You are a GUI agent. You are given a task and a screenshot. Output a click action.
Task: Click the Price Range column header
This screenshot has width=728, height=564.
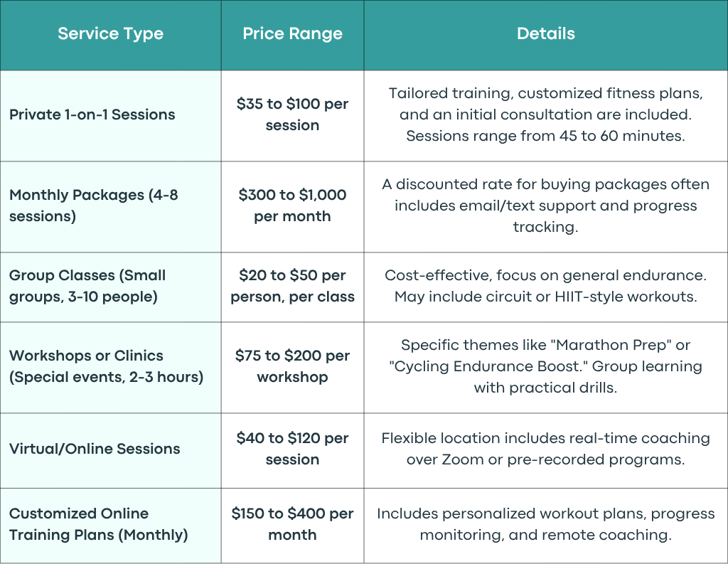tap(292, 35)
